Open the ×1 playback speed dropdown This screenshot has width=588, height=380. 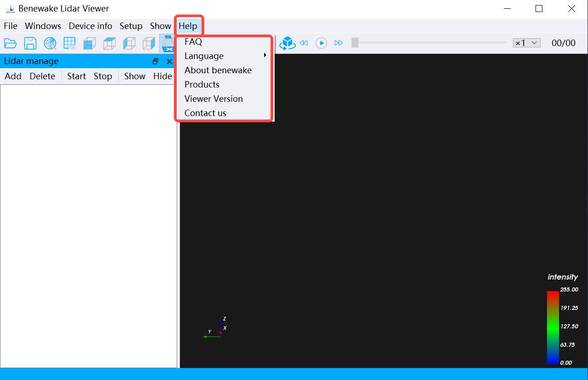pos(526,43)
